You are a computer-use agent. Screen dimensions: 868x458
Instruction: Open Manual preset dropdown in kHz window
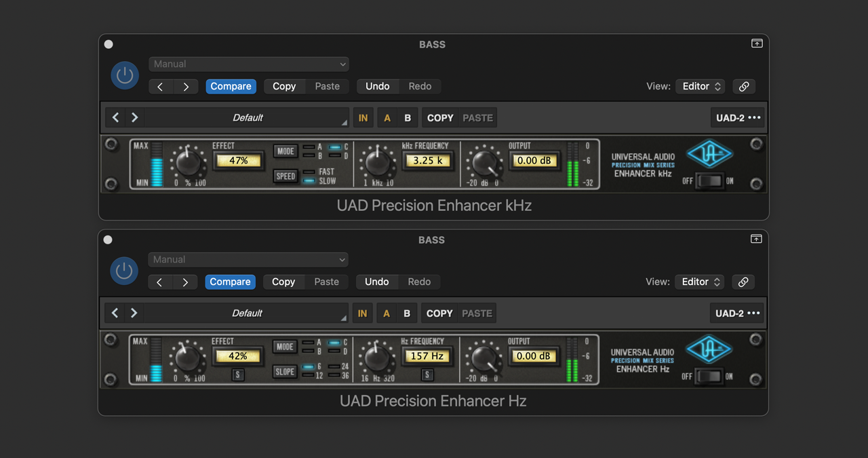(x=249, y=64)
